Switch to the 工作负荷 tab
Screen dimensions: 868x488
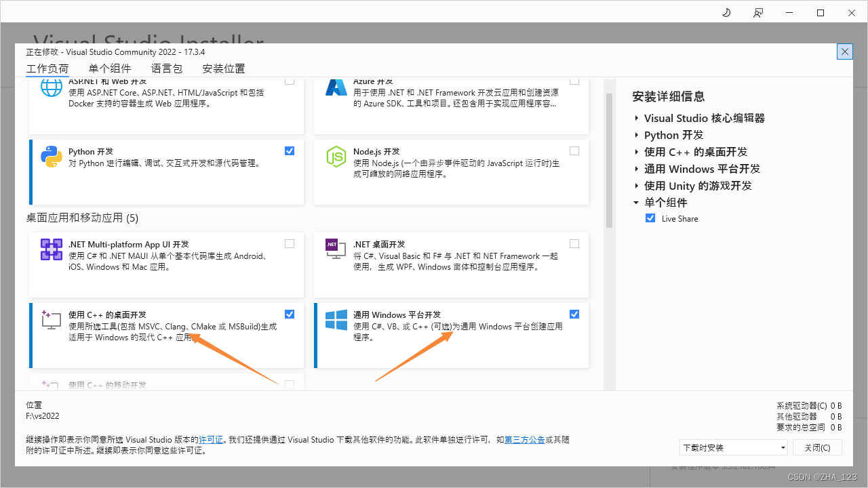point(47,68)
